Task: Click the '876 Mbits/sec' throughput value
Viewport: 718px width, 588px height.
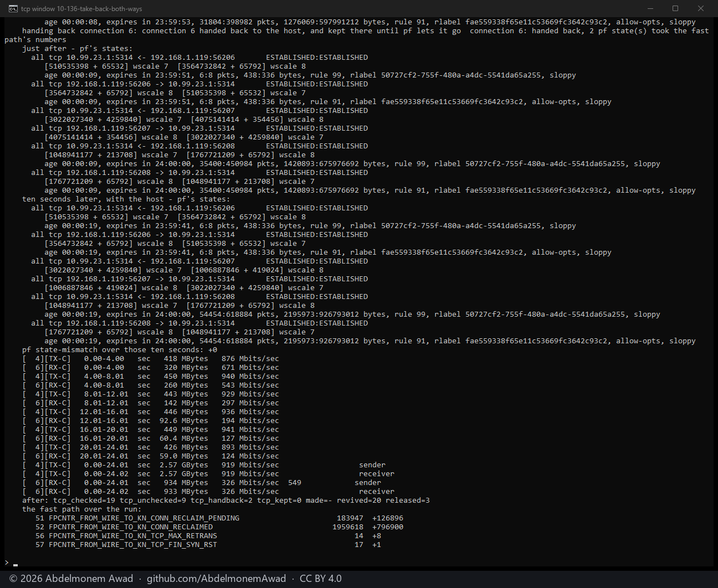Action: [250, 359]
